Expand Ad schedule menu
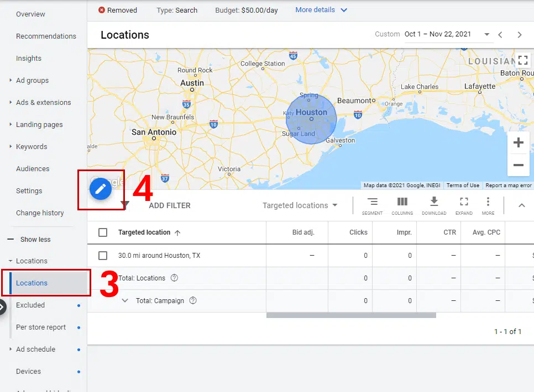This screenshot has height=392, width=534. [11, 349]
